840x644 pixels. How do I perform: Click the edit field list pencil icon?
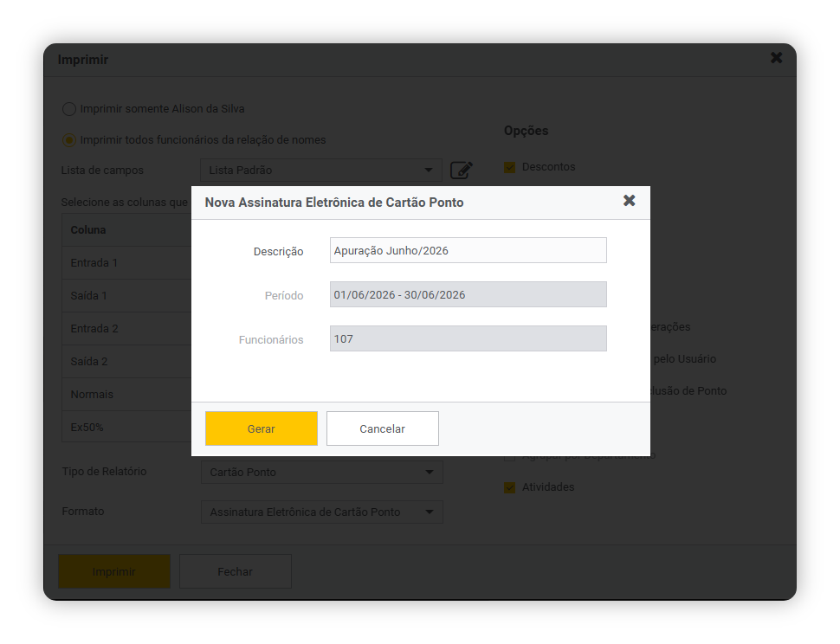point(462,171)
